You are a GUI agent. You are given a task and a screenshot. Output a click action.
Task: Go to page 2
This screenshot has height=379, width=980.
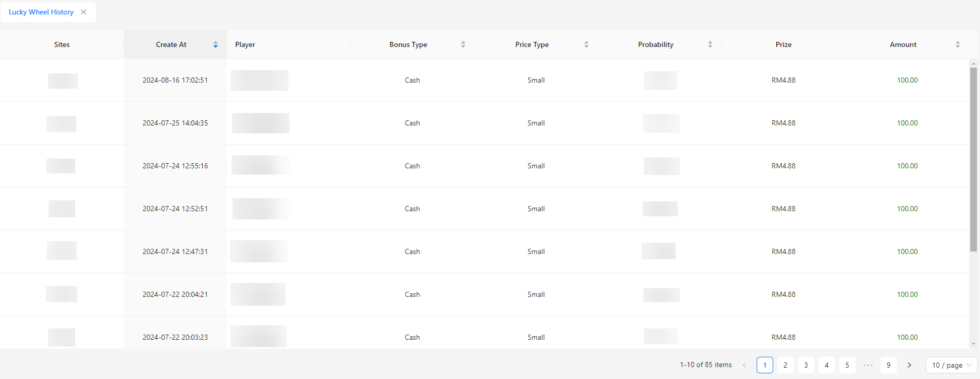point(786,365)
